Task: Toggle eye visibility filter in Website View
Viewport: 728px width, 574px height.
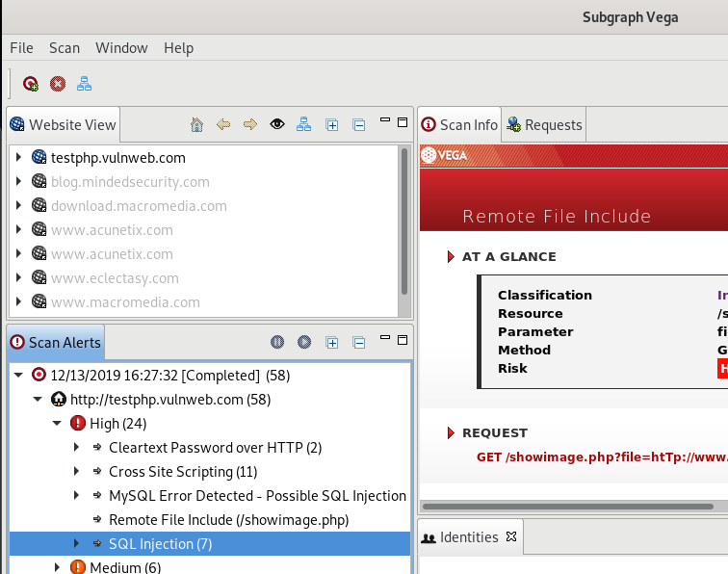Action: [x=277, y=124]
